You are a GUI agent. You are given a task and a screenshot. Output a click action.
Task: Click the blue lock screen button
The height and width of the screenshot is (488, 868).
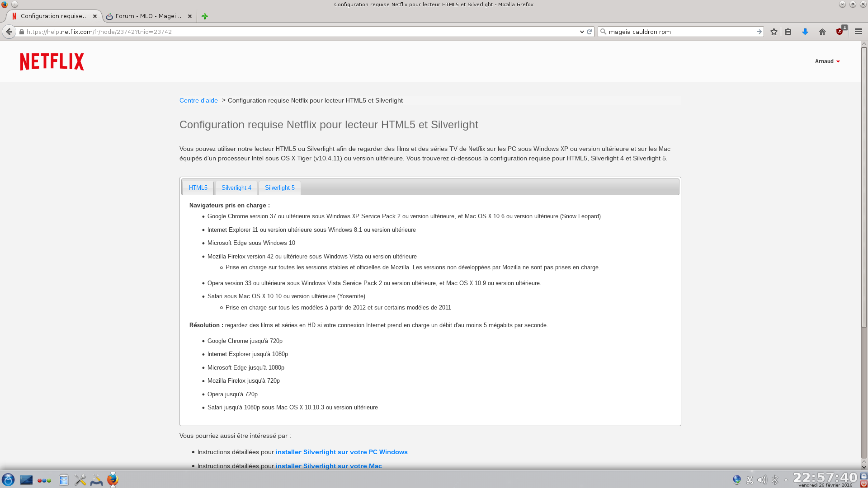coord(864,476)
